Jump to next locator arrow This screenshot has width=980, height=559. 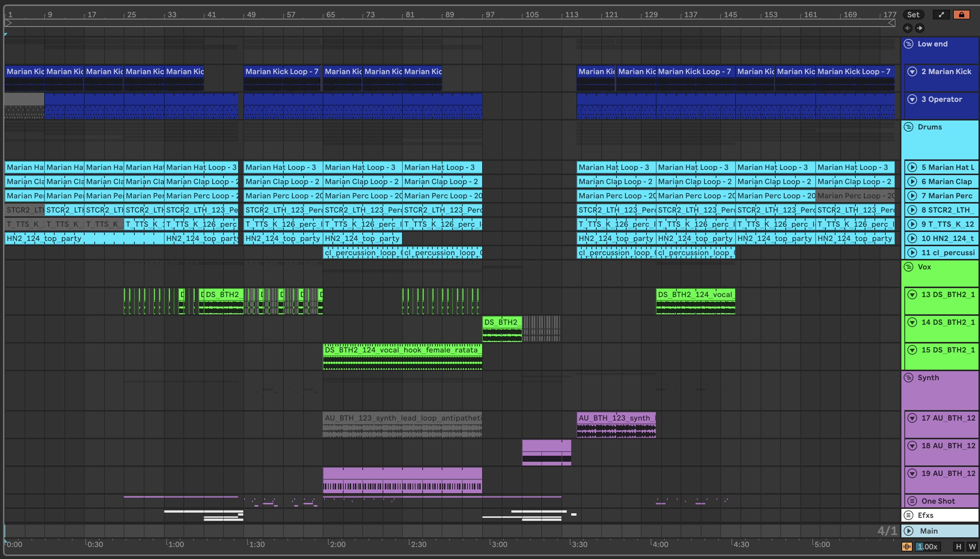click(x=920, y=28)
